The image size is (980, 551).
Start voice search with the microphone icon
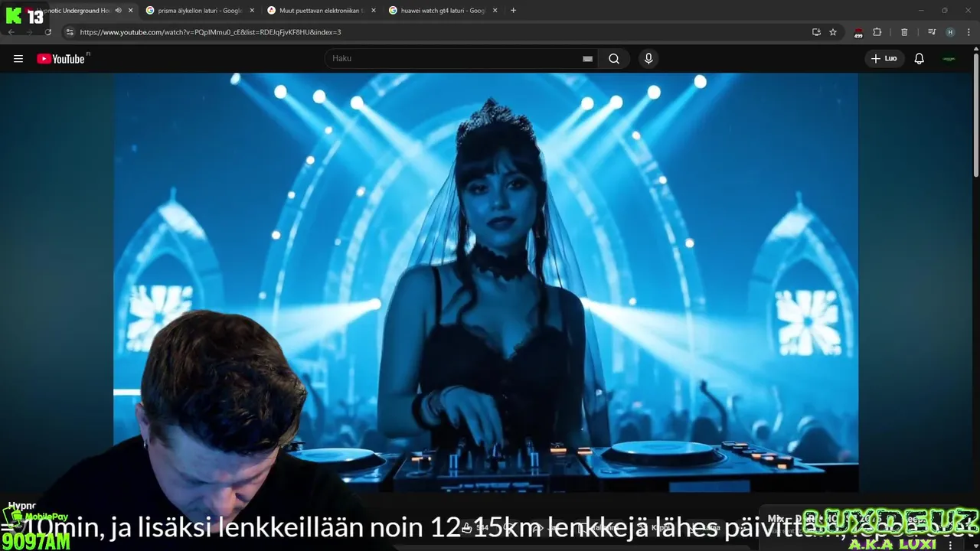[648, 59]
